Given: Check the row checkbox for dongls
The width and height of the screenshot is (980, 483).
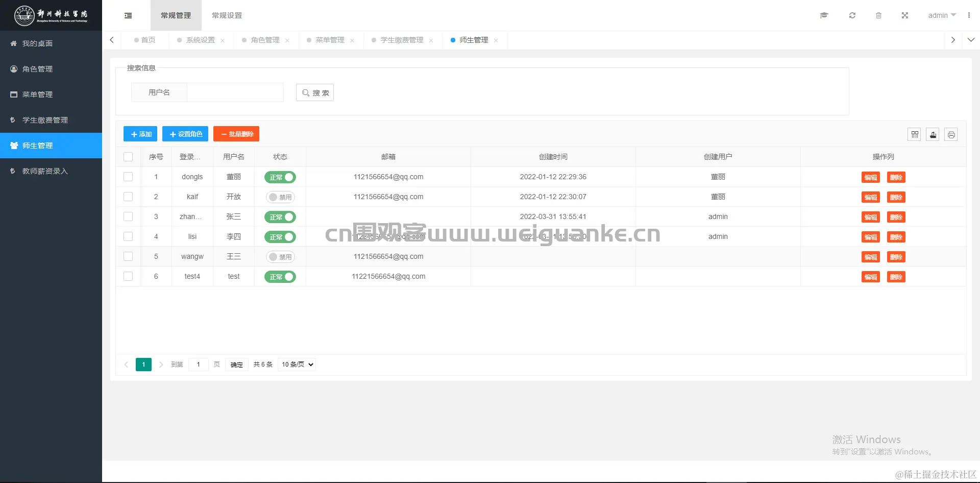Looking at the screenshot, I should [x=128, y=177].
